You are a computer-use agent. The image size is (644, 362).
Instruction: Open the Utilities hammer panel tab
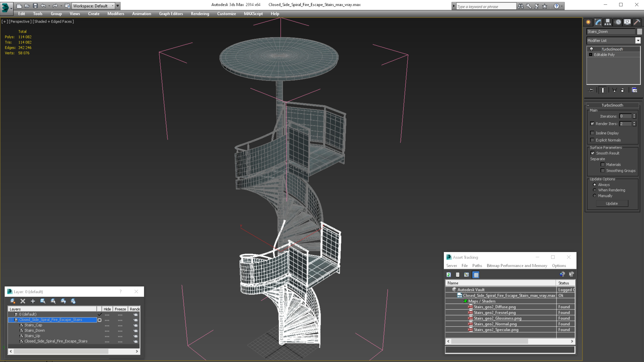point(637,22)
